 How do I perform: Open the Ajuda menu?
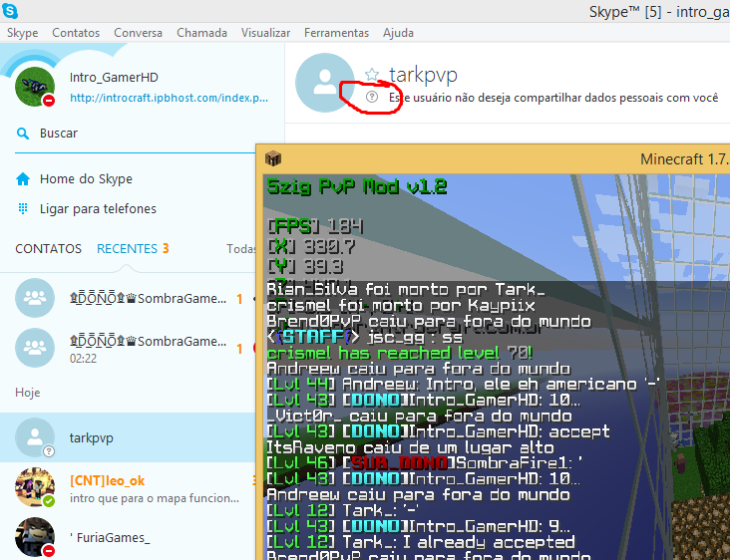pyautogui.click(x=398, y=33)
